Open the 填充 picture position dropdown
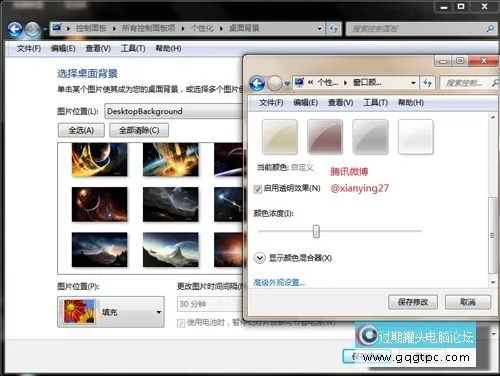This screenshot has height=376, width=500. coord(111,312)
